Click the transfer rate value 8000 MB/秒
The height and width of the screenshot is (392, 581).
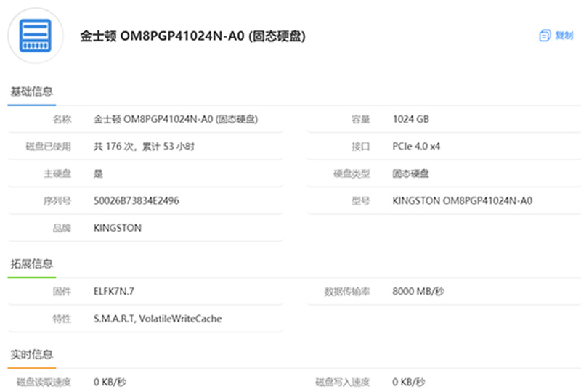tap(418, 292)
